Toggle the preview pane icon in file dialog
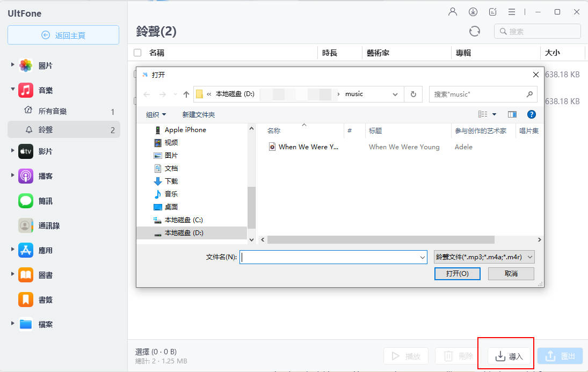The height and width of the screenshot is (372, 588). 512,114
